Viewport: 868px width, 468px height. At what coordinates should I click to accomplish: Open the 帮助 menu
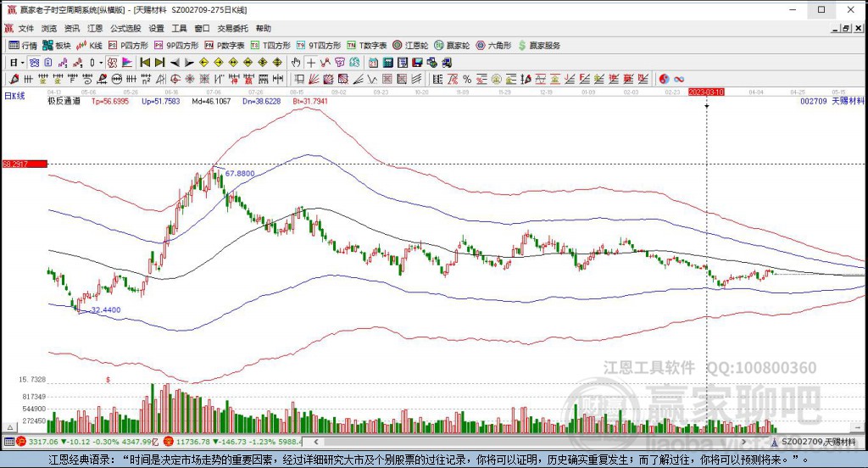click(x=264, y=28)
